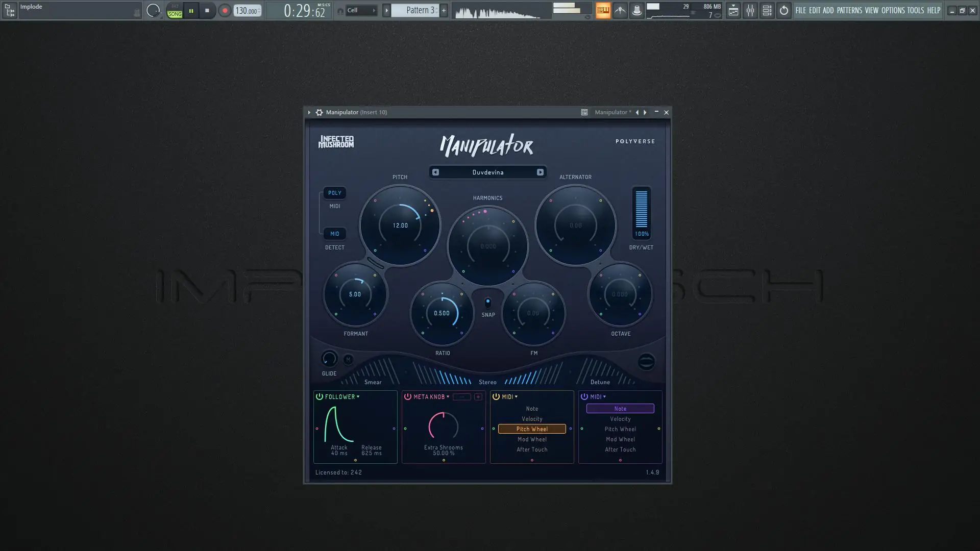980x551 pixels.
Task: Expand the Follower modulator type dropdown
Action: click(358, 396)
